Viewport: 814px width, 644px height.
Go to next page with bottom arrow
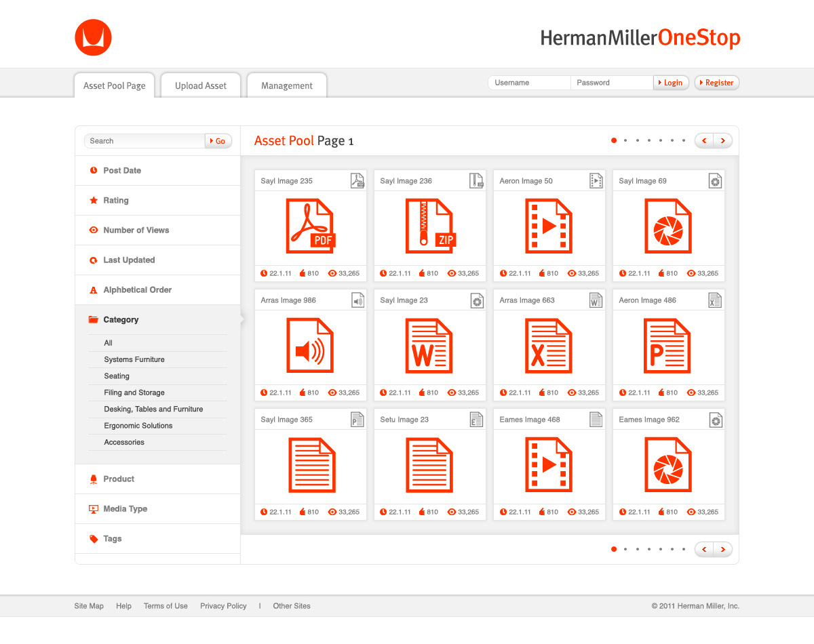tap(722, 549)
